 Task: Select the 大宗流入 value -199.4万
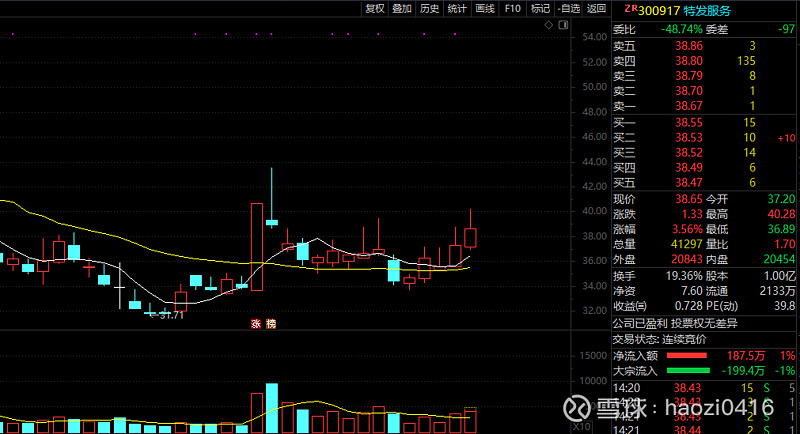click(x=743, y=371)
